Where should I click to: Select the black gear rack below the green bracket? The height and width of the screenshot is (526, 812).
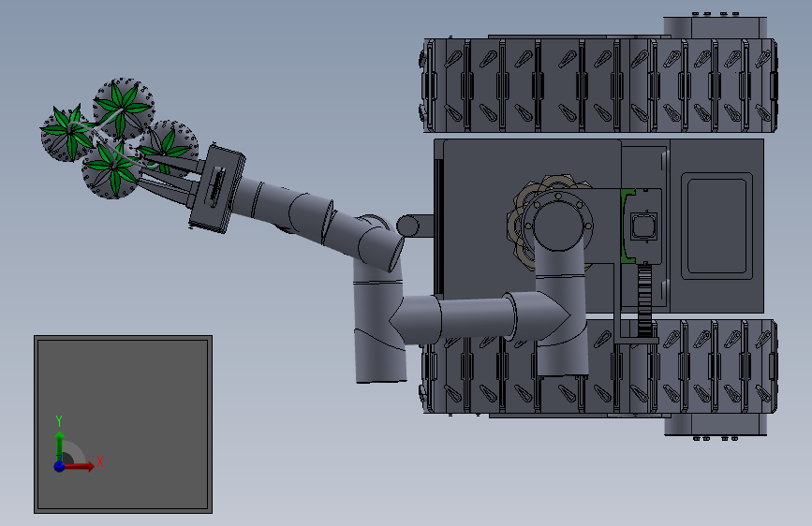point(644,300)
